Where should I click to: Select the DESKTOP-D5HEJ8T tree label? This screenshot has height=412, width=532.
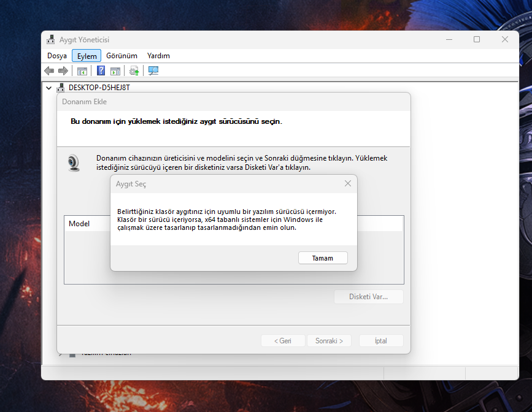pyautogui.click(x=99, y=88)
